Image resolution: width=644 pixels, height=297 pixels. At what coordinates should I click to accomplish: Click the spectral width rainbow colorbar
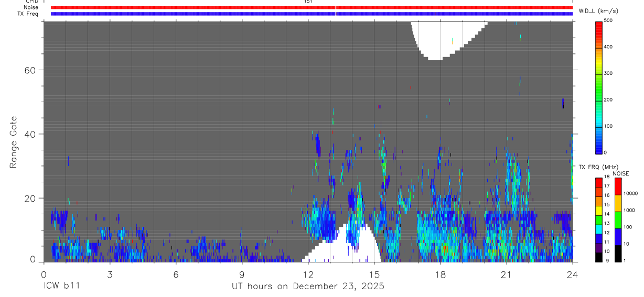pos(599,87)
